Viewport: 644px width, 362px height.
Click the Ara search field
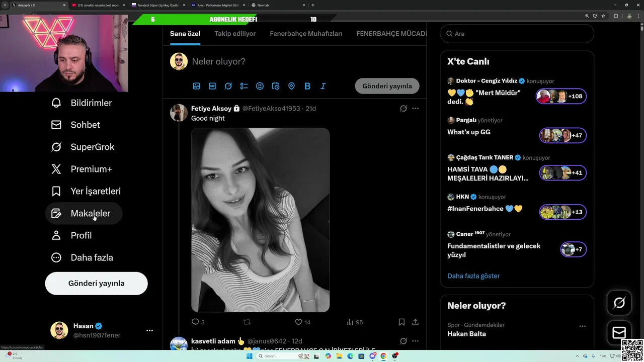point(517,34)
